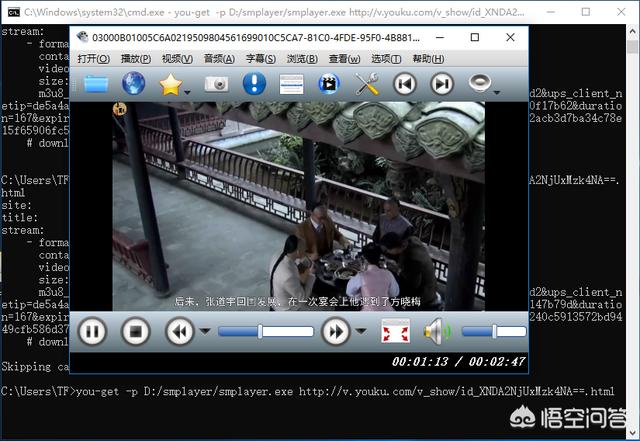
Task: Expand the rewind options dropdown arrow
Action: 205,331
